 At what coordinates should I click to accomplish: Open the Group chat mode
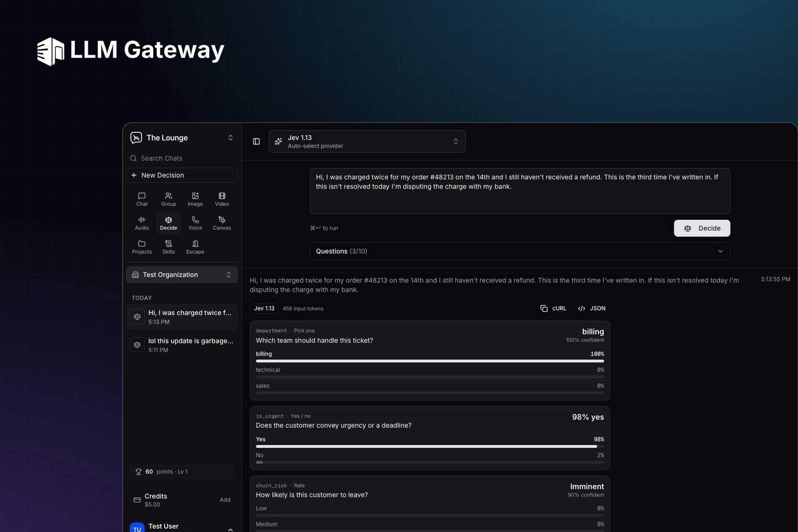[x=168, y=199]
